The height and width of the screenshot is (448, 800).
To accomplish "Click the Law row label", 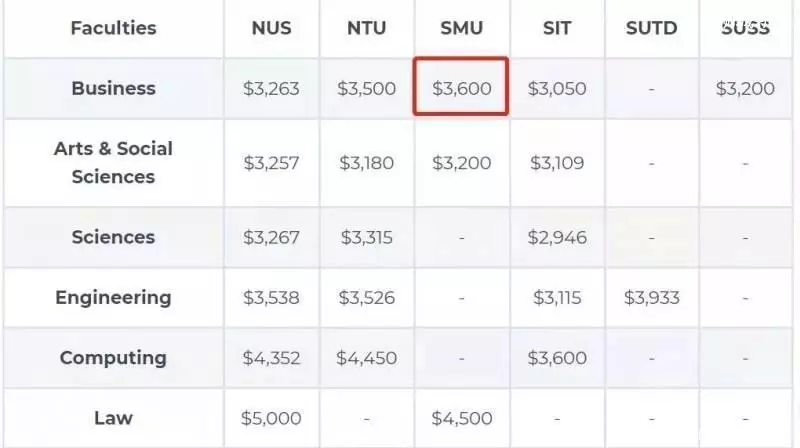I will pyautogui.click(x=113, y=418).
